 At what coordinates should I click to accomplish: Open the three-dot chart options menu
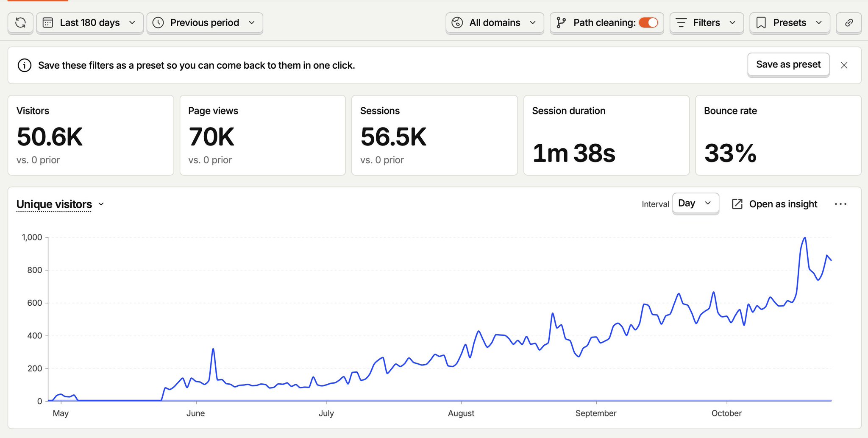[840, 204]
